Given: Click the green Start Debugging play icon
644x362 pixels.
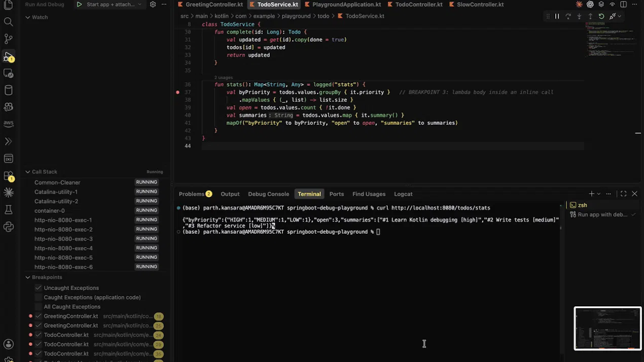Looking at the screenshot, I should coord(79,5).
